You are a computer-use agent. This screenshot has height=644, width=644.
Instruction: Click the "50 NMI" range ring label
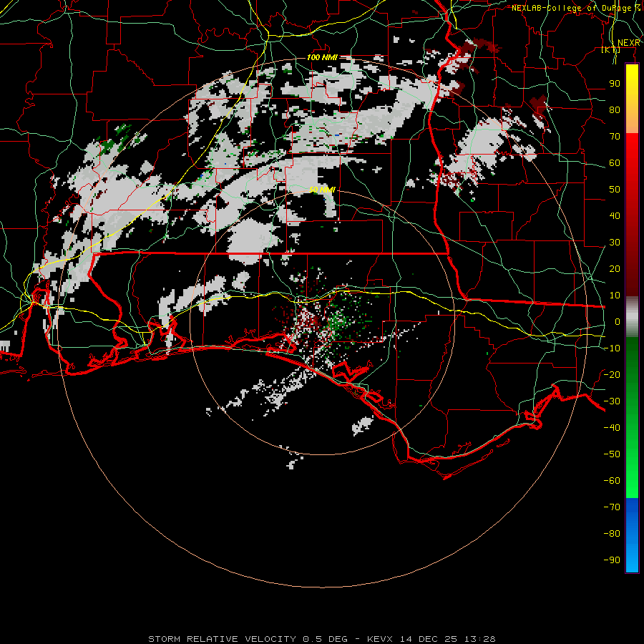[x=322, y=190]
